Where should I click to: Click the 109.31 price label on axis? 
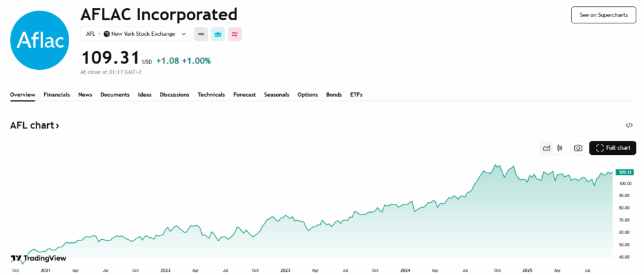coord(625,172)
